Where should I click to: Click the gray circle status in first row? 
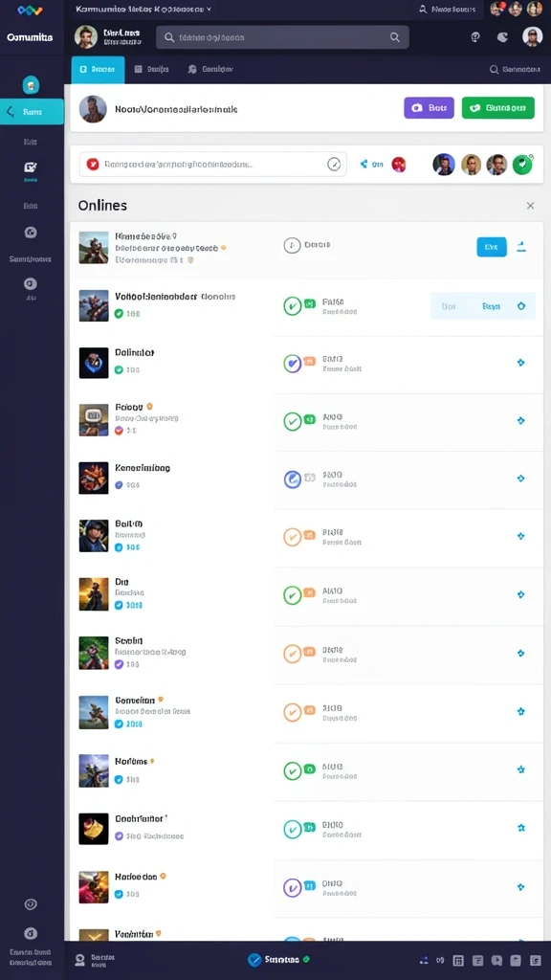pyautogui.click(x=292, y=246)
